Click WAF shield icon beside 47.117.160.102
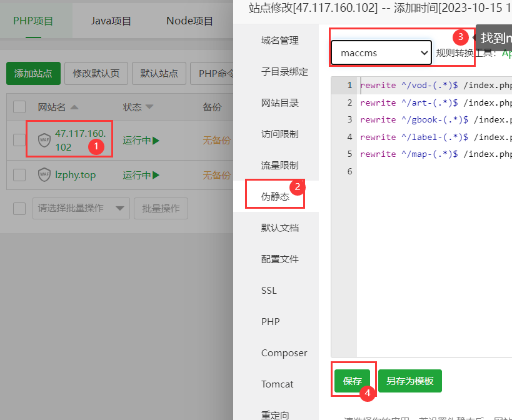Viewport: 512px width, 420px height. (44, 140)
